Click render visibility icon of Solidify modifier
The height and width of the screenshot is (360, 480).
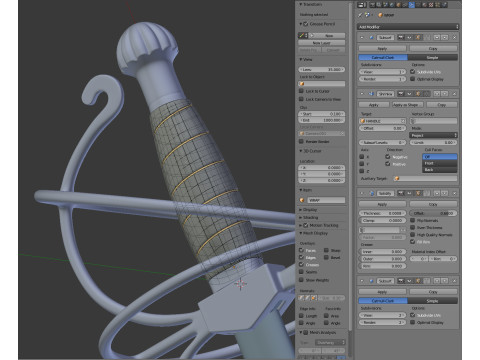point(401,193)
